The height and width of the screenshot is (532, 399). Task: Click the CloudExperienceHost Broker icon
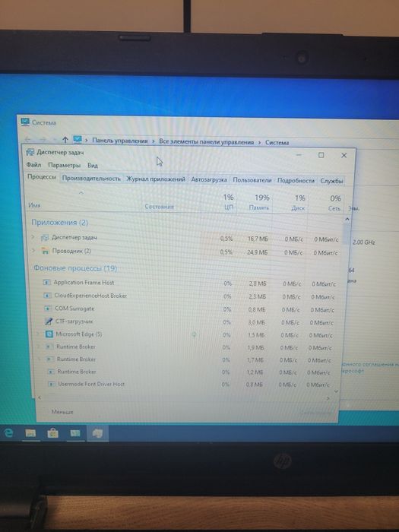47,296
